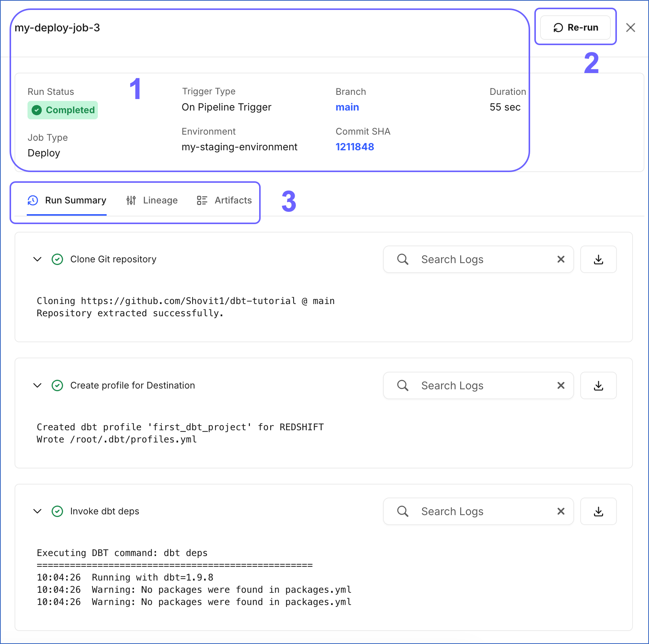Click the Cloning https://github.com/Shovit1/dbt-tutorial log line
This screenshot has height=644, width=649.
(186, 301)
